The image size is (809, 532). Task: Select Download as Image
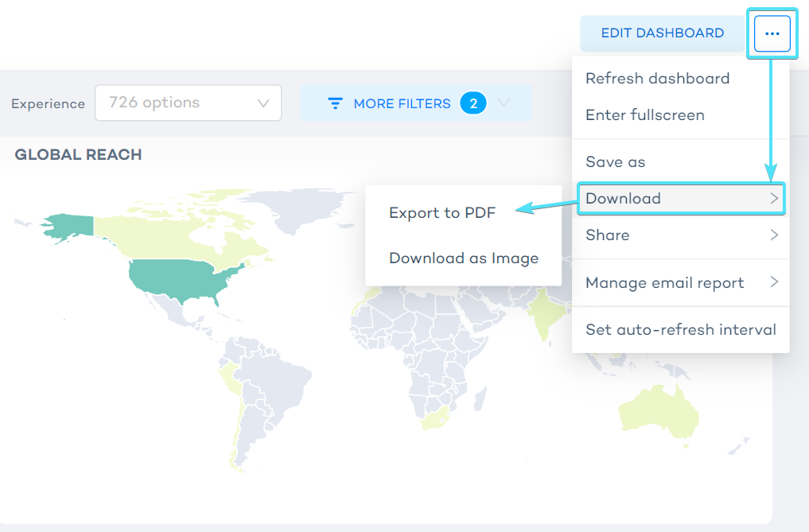[x=464, y=258]
